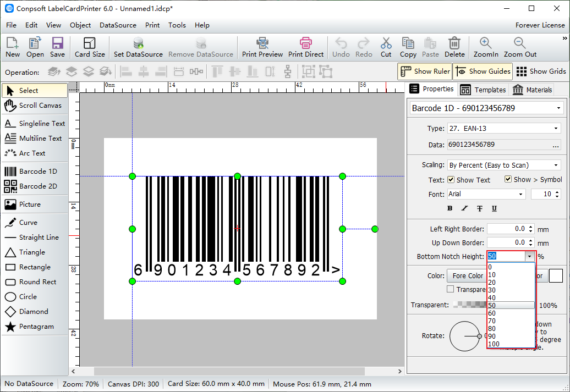Screen dimensions: 570x392
Task: Select the Singleline Text tool
Action: click(x=35, y=124)
